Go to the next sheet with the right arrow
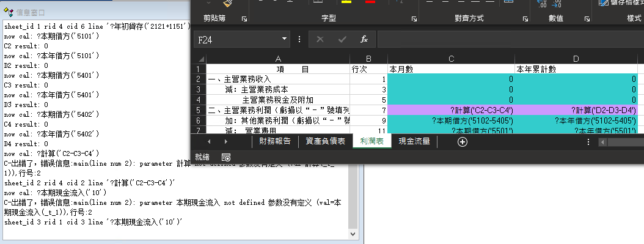This screenshot has width=644, height=244. tap(226, 142)
